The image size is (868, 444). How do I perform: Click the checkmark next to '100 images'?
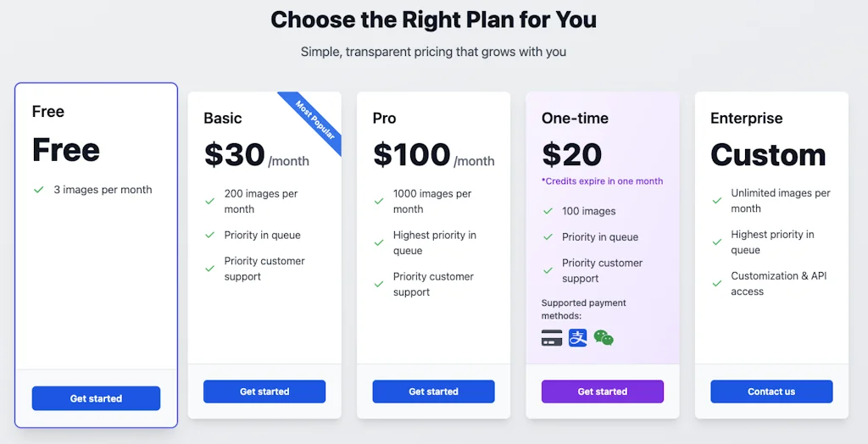tap(548, 212)
